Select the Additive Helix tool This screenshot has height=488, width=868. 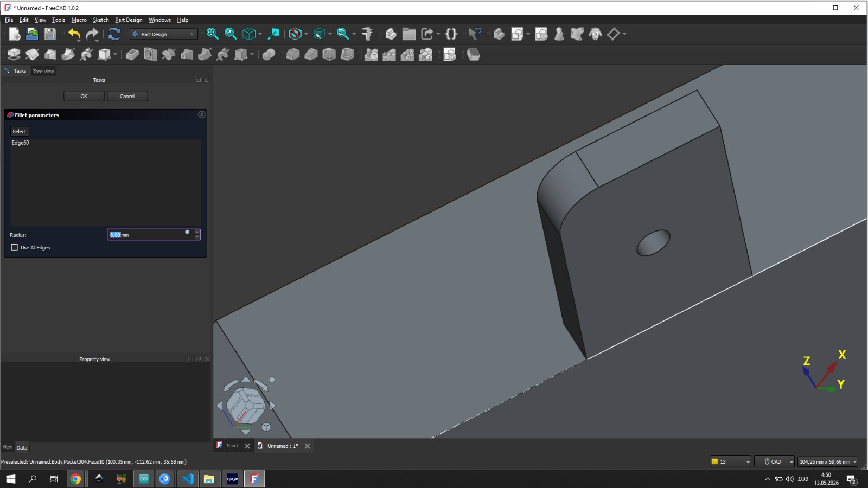(x=86, y=54)
